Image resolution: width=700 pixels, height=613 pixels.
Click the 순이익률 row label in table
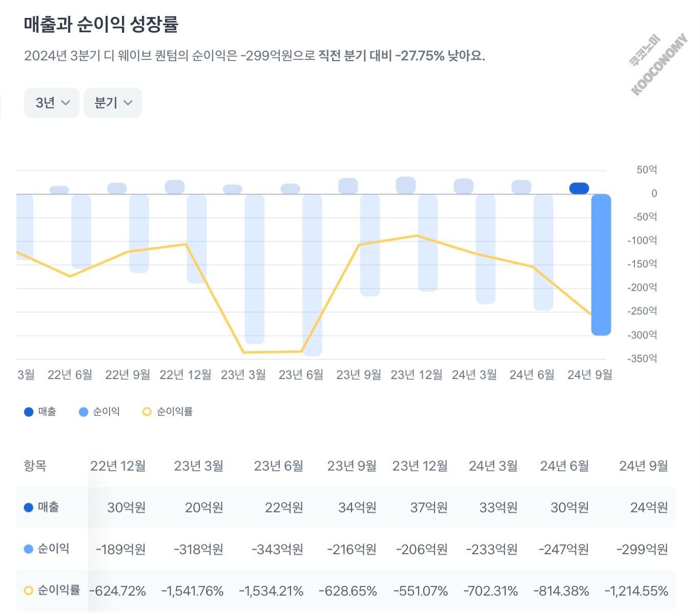(52, 590)
